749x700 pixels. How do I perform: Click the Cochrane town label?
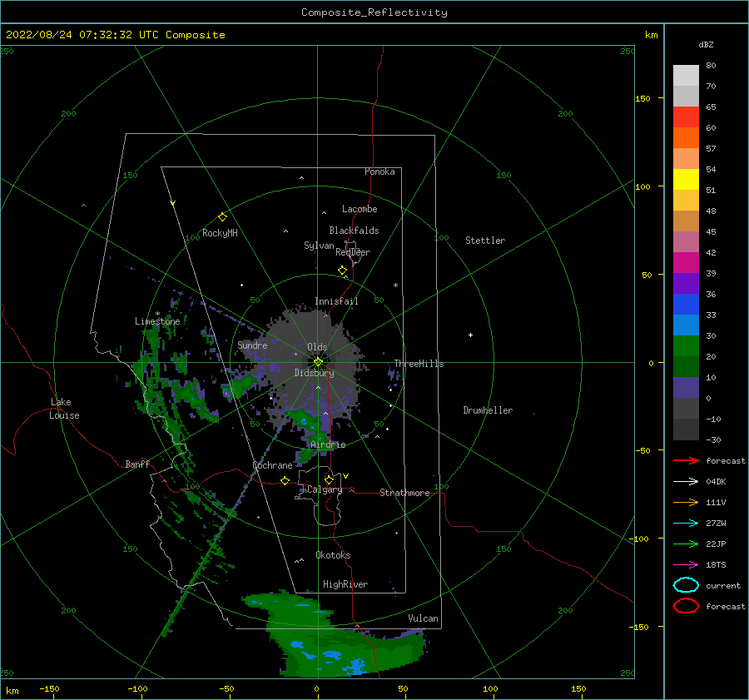[x=272, y=465]
